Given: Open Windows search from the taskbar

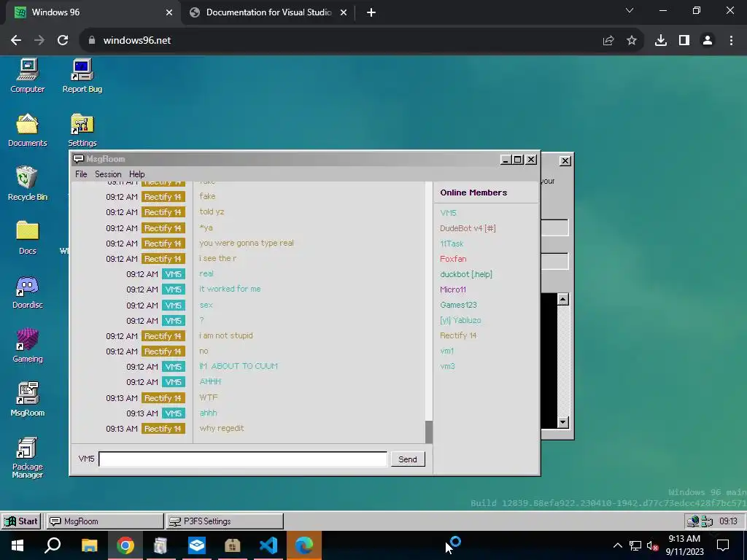Looking at the screenshot, I should click(x=53, y=545).
